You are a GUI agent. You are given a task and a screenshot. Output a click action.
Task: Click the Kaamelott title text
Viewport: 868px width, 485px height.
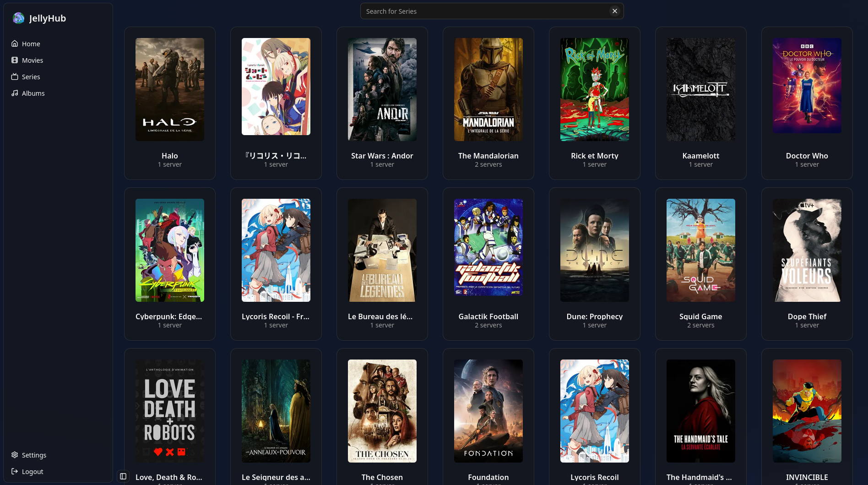point(701,156)
